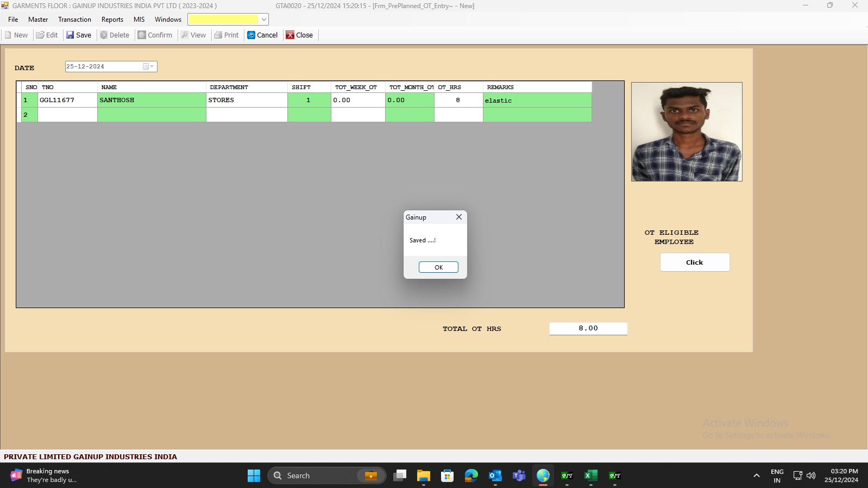Select the empty TNO cell in row 2
The image size is (868, 488).
tap(67, 115)
